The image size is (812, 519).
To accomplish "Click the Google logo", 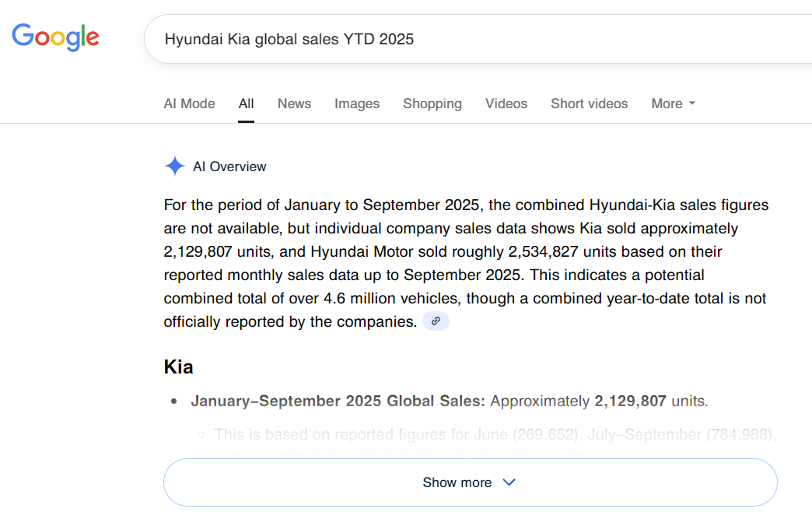I will click(x=55, y=37).
